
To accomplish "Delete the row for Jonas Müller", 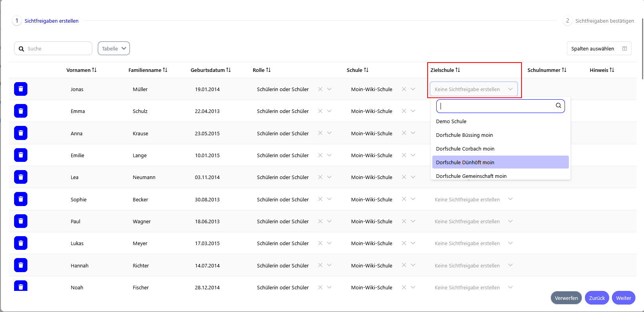I will (x=21, y=89).
